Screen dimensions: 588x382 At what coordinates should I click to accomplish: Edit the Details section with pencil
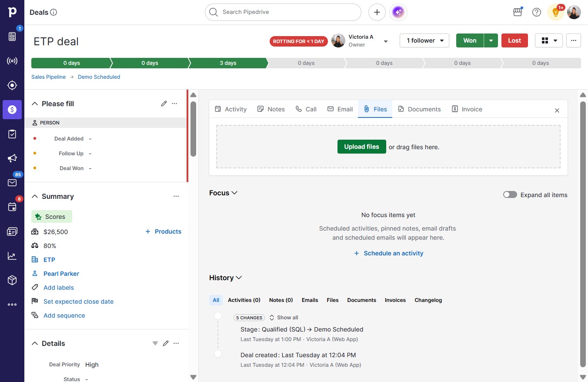166,343
